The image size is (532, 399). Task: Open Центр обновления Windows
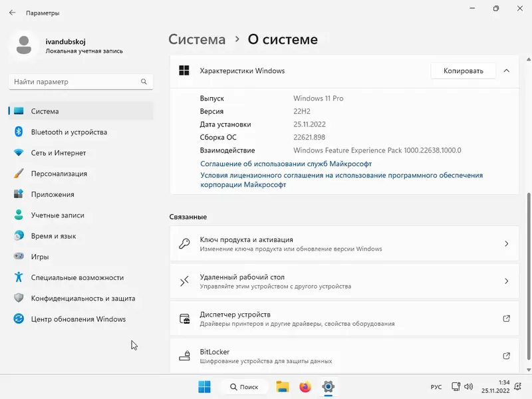pyautogui.click(x=78, y=319)
